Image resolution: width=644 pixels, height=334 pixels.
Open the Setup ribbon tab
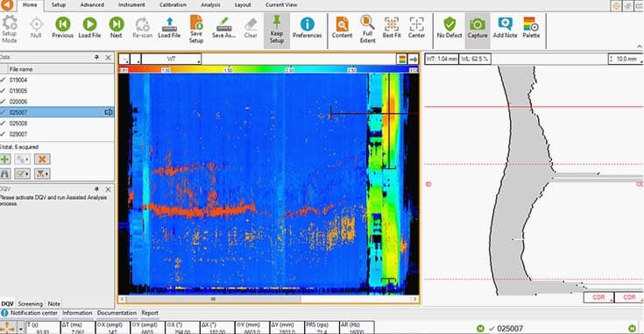click(59, 5)
